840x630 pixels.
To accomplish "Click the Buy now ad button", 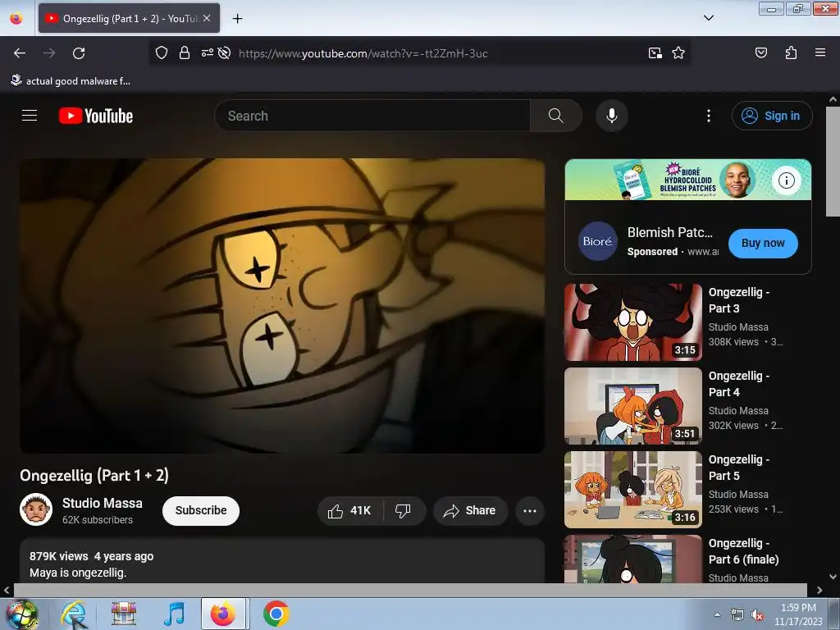I will pyautogui.click(x=763, y=243).
